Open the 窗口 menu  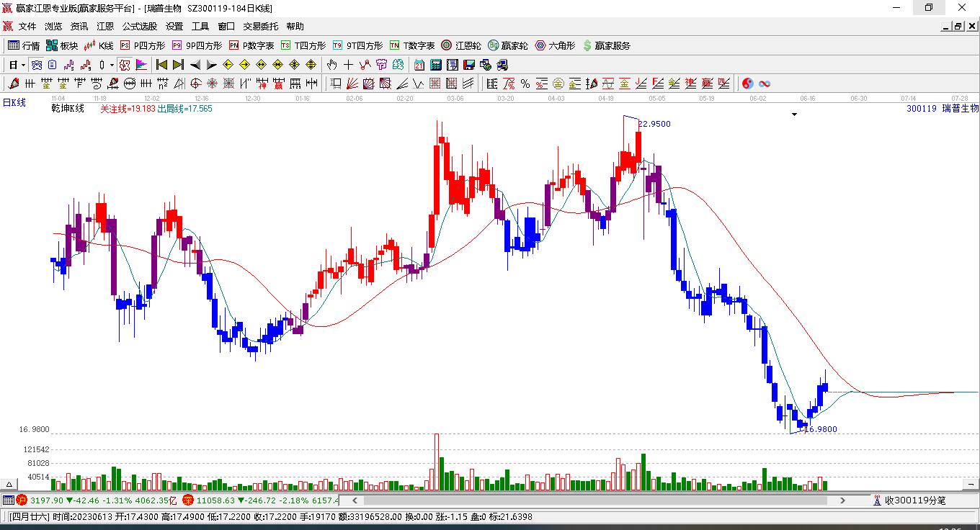click(226, 27)
